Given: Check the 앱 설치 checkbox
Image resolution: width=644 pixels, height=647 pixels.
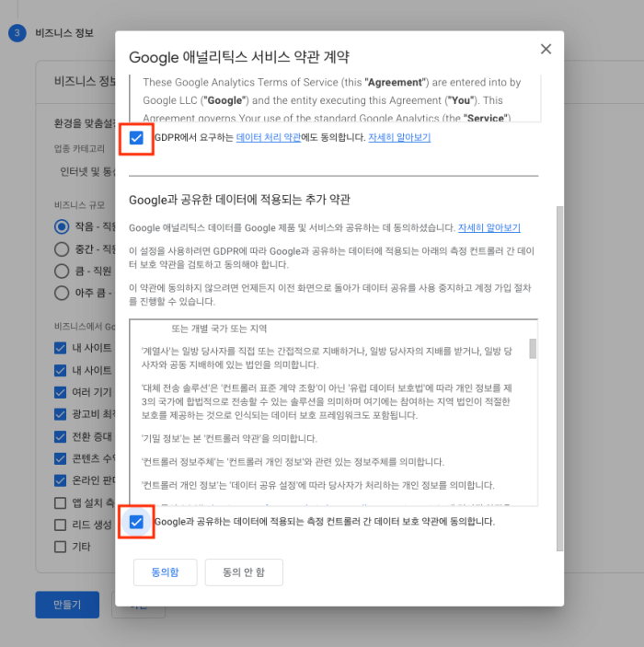Looking at the screenshot, I should coord(60,503).
